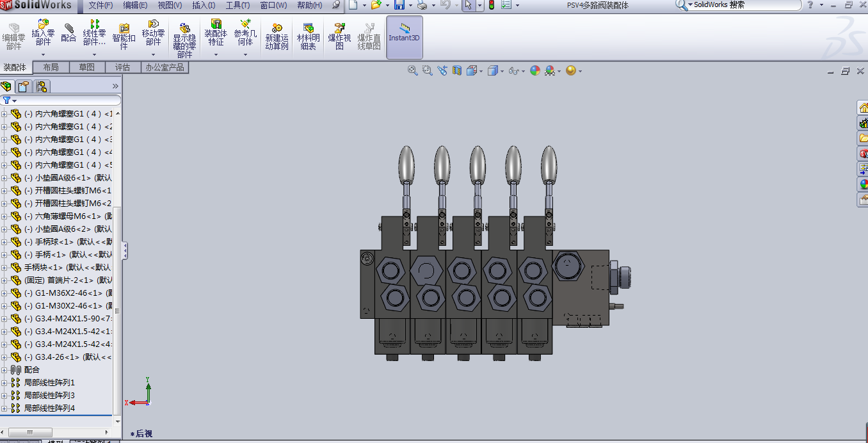Expand the feature tree panel chevron (»)
The width and height of the screenshot is (868, 443).
(x=116, y=86)
